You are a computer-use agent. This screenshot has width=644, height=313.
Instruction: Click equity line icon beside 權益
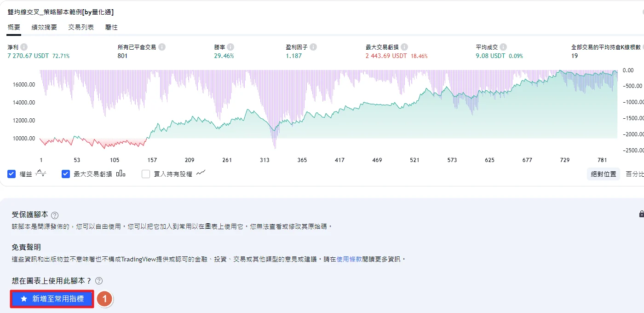pyautogui.click(x=41, y=174)
